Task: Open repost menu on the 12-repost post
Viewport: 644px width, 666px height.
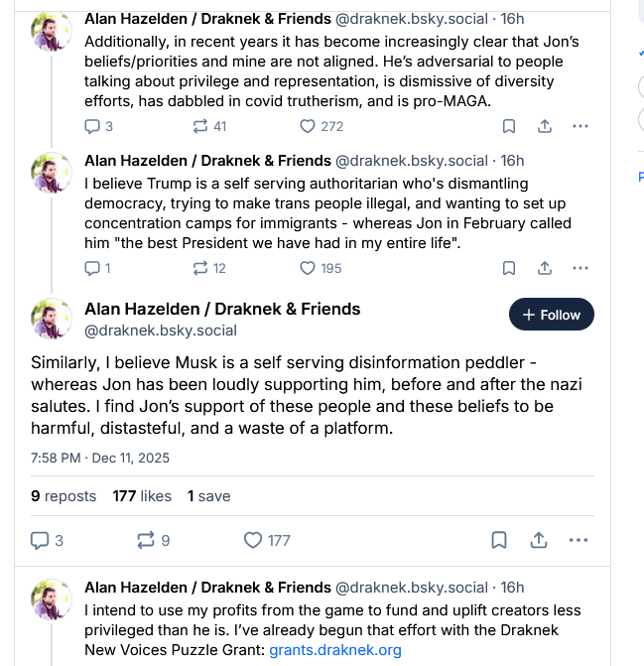Action: [200, 268]
